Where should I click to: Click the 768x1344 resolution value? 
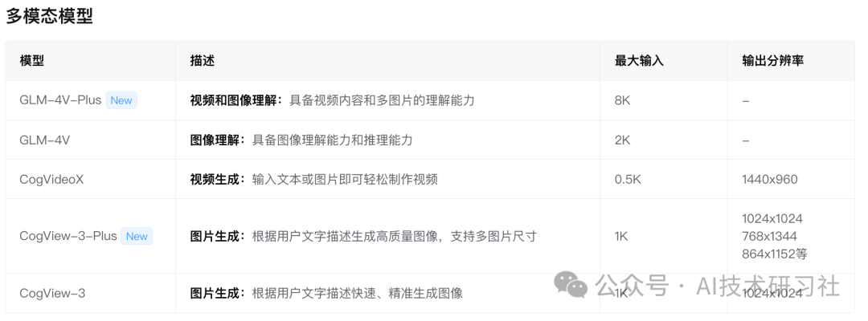pyautogui.click(x=769, y=237)
